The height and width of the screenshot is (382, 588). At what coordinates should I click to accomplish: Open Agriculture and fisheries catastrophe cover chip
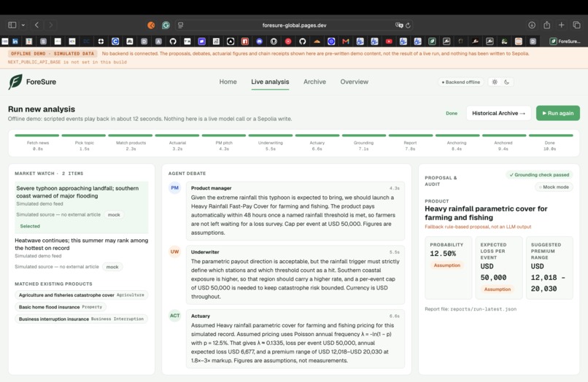(82, 295)
